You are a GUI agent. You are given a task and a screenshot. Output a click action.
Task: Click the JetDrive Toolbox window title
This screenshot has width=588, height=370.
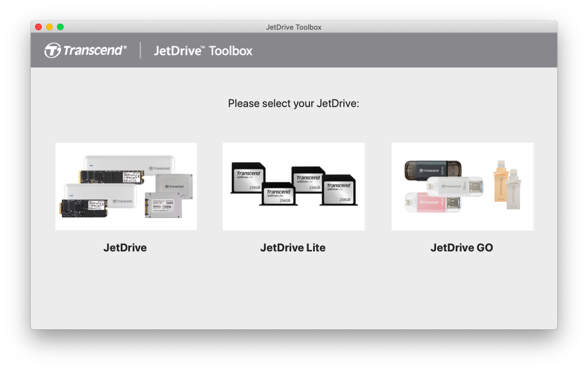[x=293, y=27]
